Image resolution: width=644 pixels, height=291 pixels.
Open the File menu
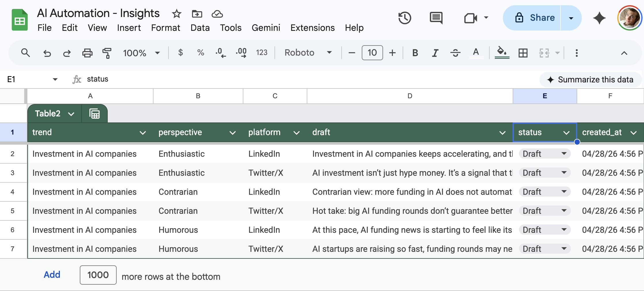tap(44, 28)
